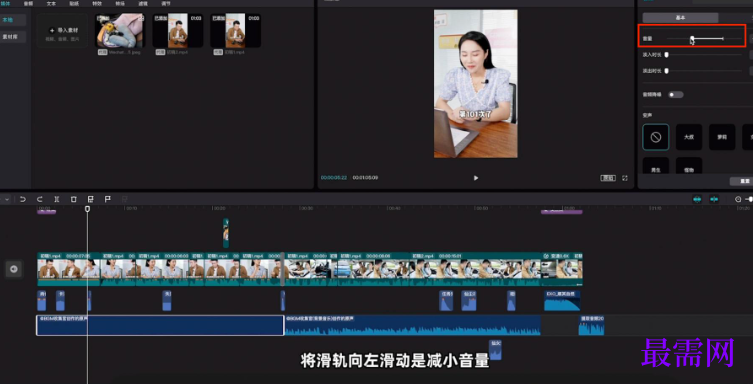Toggle the 音频降噪 noise reduction switch

tap(676, 95)
